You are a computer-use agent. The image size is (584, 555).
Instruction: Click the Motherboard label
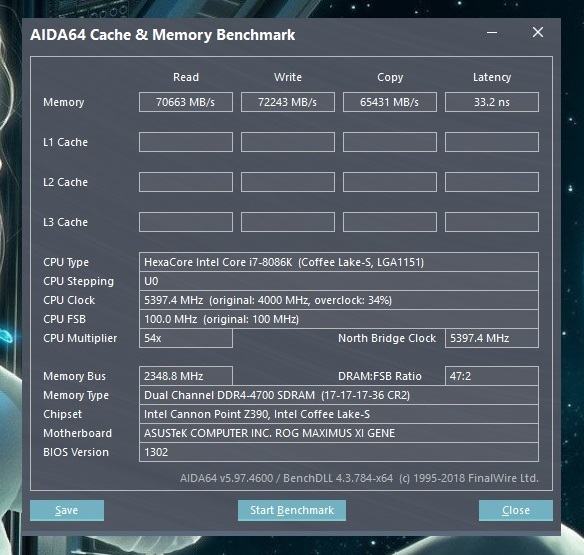click(77, 433)
